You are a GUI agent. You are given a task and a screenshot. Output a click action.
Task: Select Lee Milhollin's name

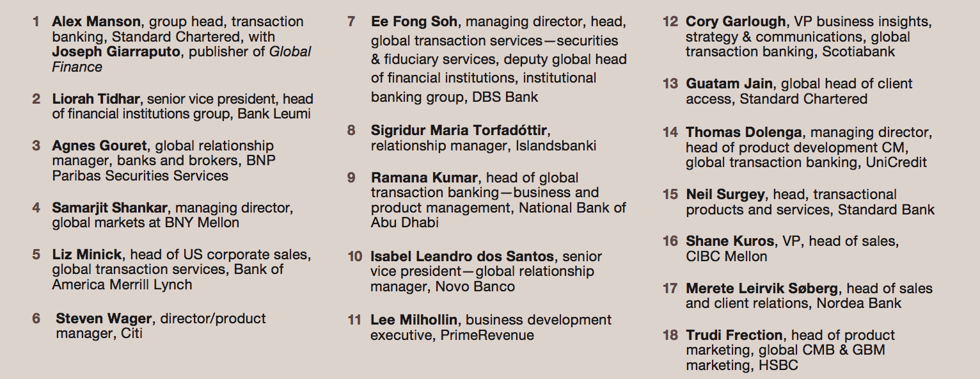point(415,319)
